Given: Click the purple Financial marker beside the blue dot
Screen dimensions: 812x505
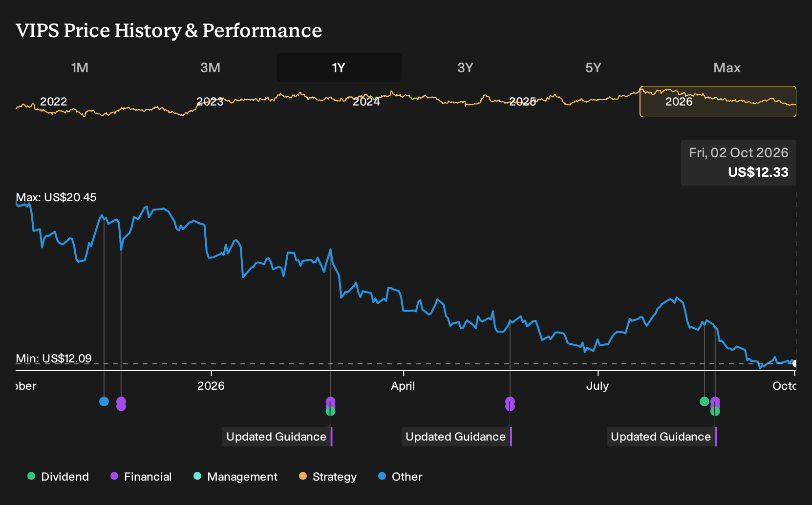Looking at the screenshot, I should [x=121, y=404].
